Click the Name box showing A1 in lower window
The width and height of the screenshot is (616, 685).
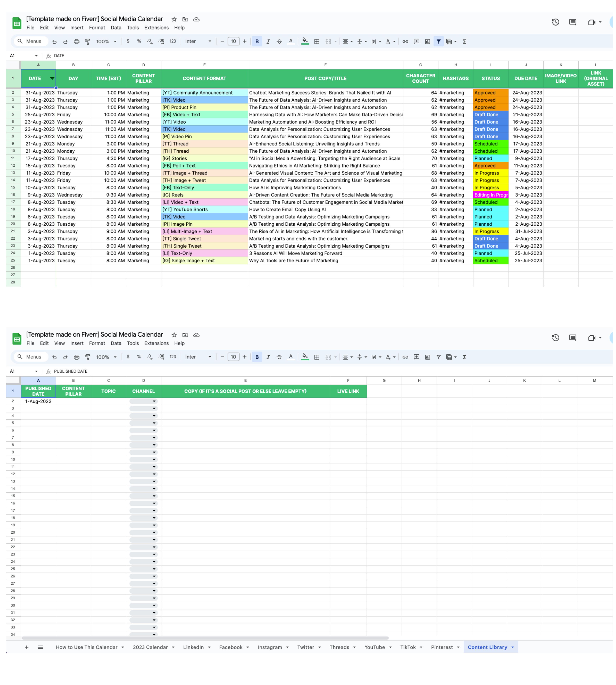coord(24,371)
